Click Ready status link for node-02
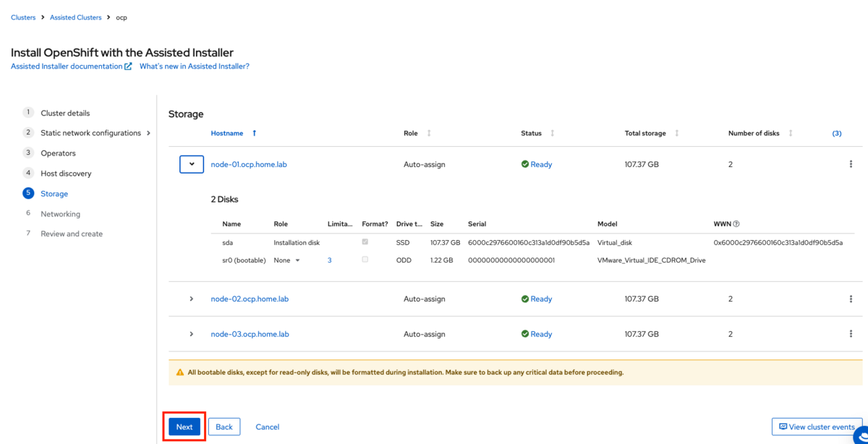Viewport: 868px width, 444px height. (541, 299)
